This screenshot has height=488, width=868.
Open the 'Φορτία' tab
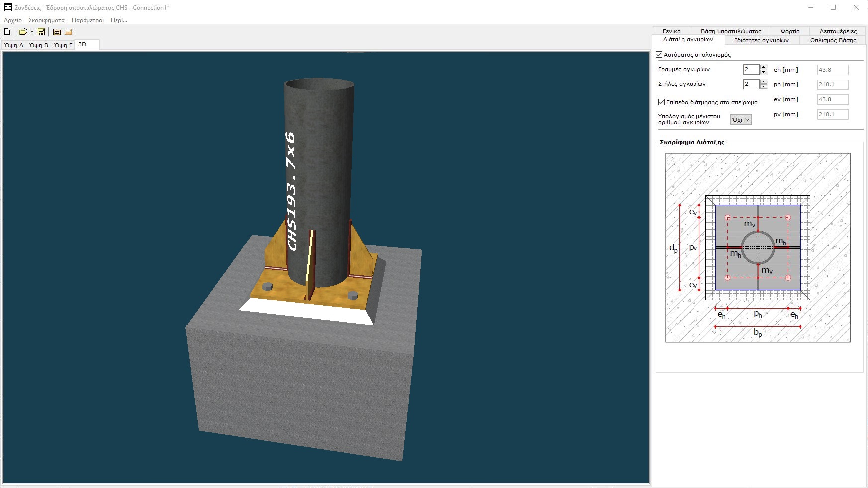coord(790,31)
